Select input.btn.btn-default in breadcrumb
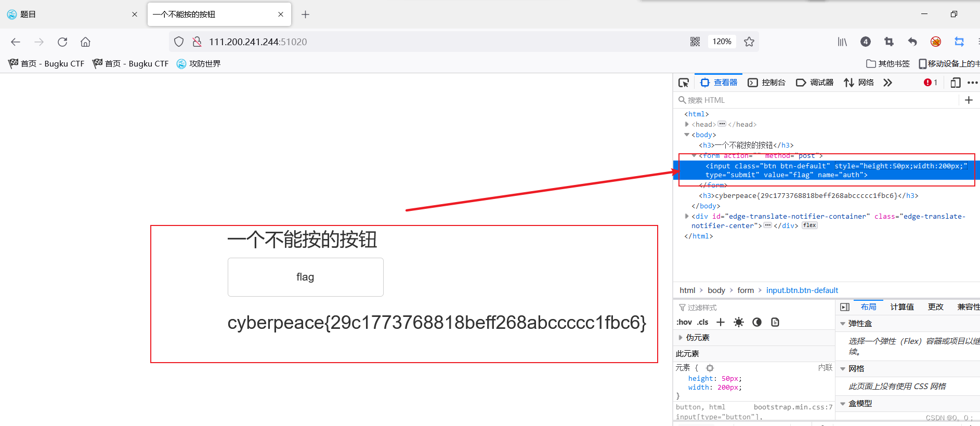980x426 pixels. (x=802, y=290)
